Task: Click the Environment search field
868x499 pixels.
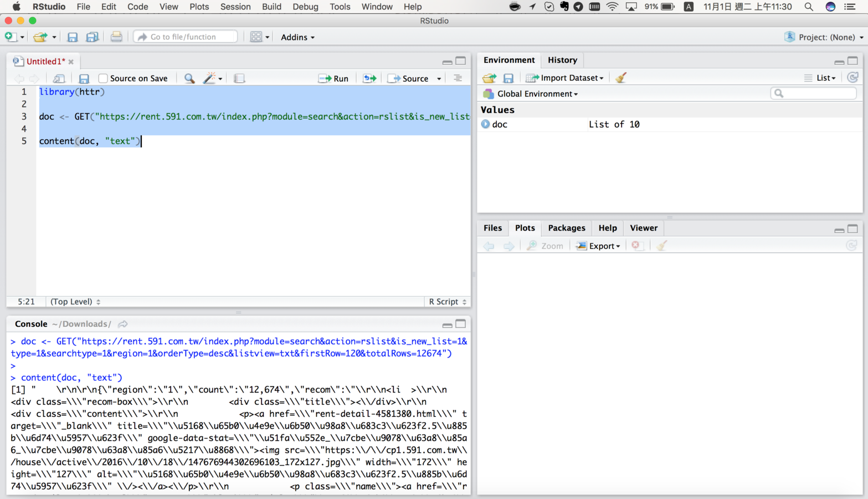Action: pos(813,93)
